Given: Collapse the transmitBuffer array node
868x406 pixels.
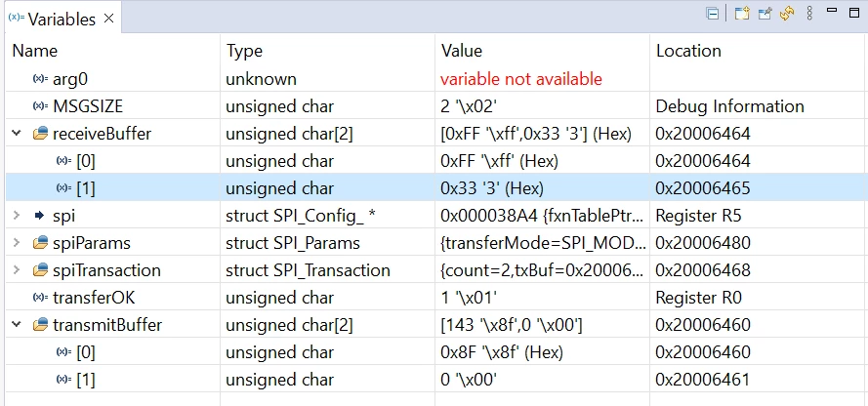Looking at the screenshot, I should coord(17,325).
